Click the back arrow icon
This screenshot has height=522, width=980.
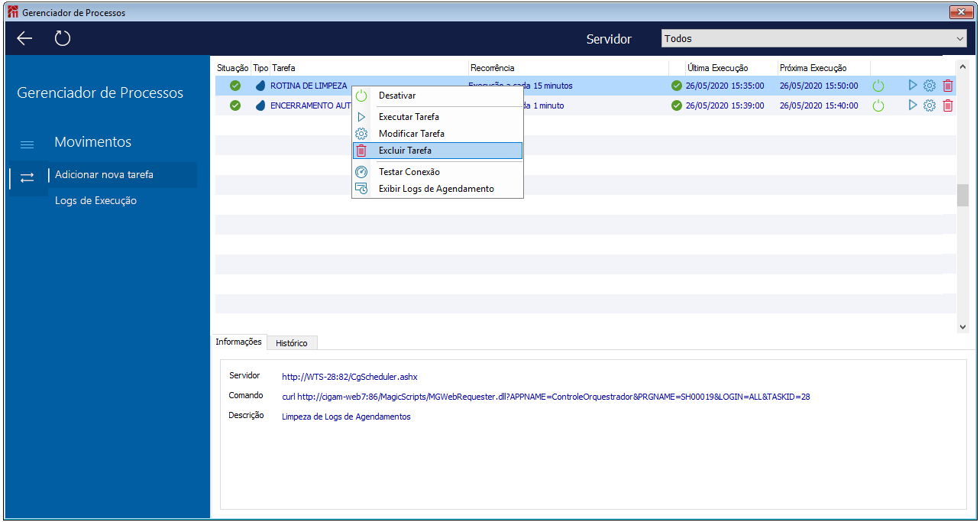24,39
